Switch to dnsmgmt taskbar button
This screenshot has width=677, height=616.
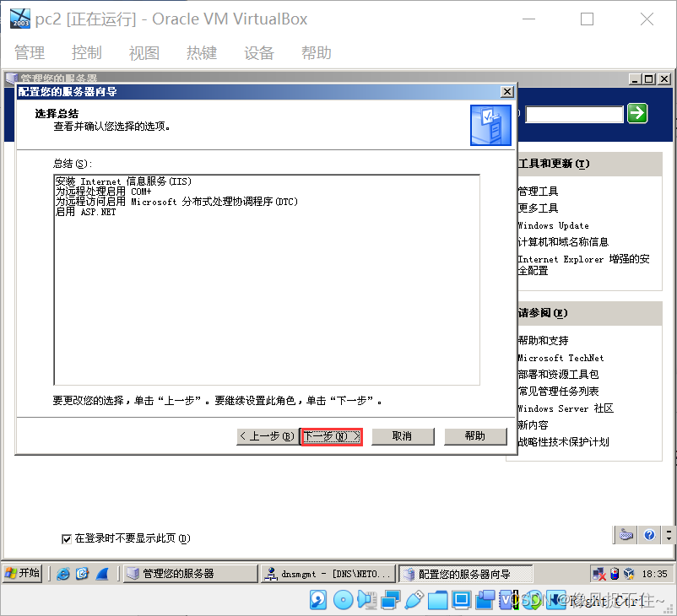[328, 574]
